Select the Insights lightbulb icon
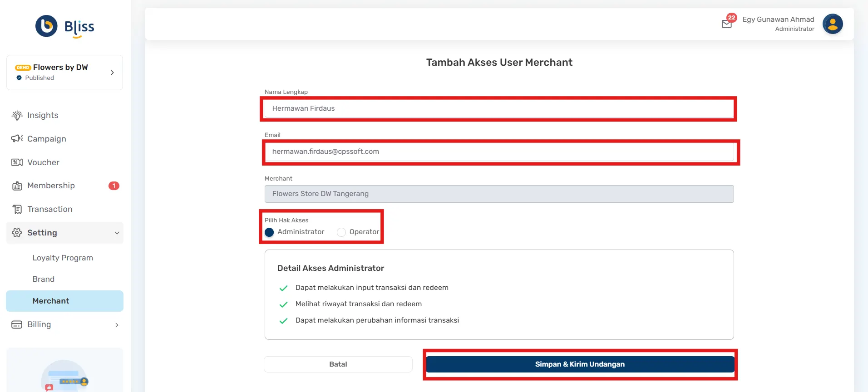 (17, 115)
